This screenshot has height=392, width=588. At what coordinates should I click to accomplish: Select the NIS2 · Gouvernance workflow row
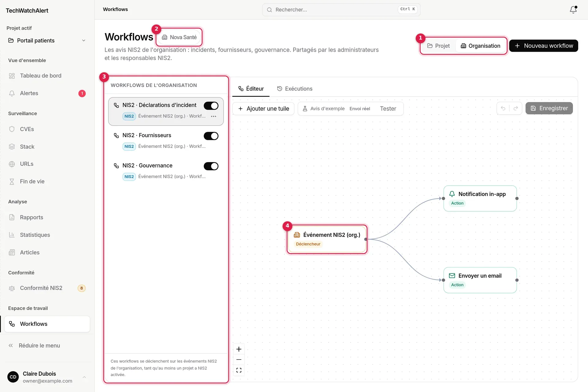(166, 171)
